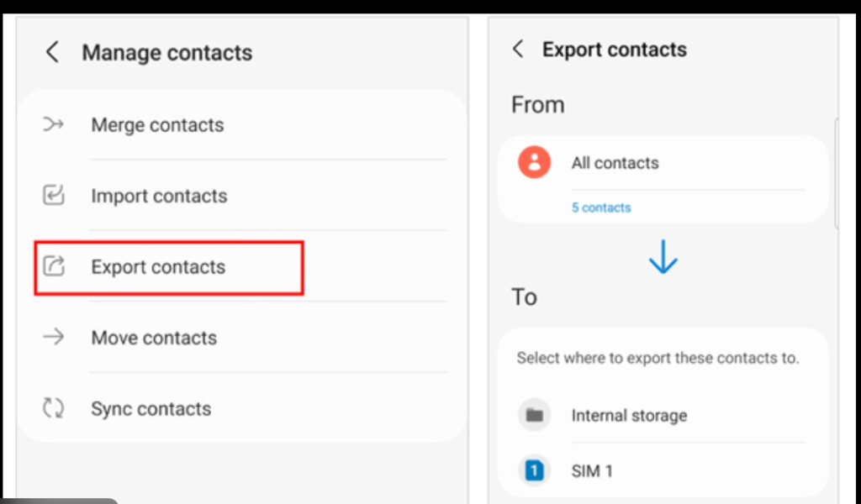Select Export contacts menu entry
This screenshot has width=861, height=504.
tap(158, 267)
